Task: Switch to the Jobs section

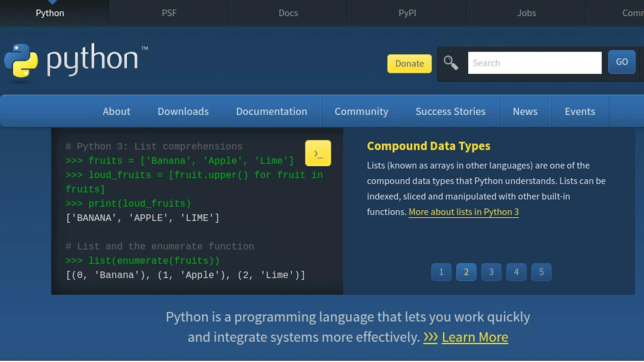Action: (526, 13)
